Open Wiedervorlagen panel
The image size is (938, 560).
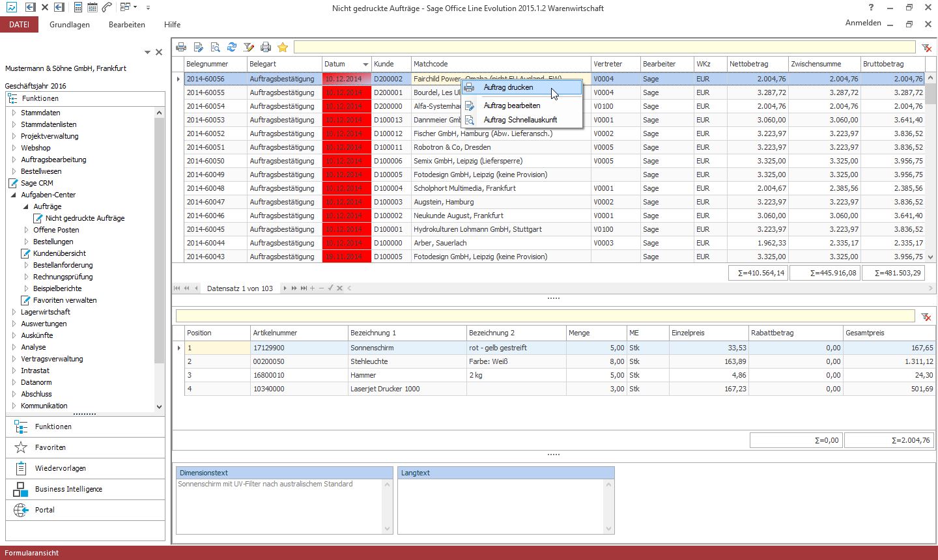[85, 468]
